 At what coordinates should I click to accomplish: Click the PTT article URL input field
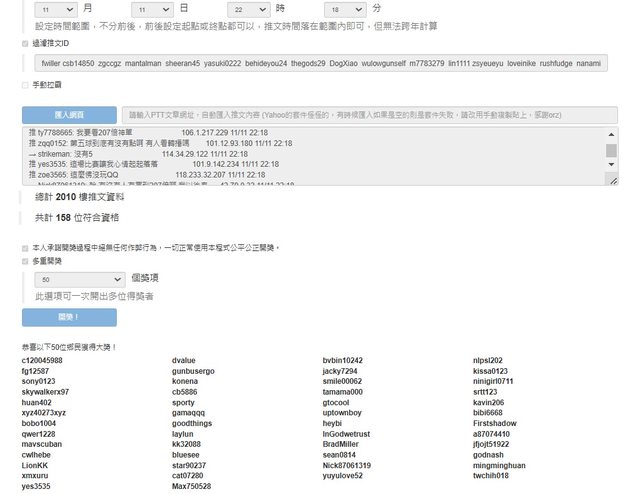pos(370,116)
